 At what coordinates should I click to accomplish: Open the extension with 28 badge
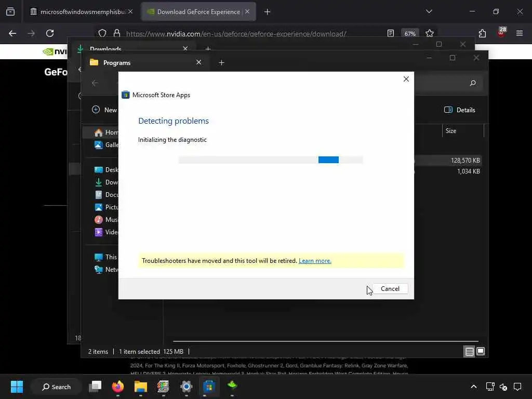501,33
